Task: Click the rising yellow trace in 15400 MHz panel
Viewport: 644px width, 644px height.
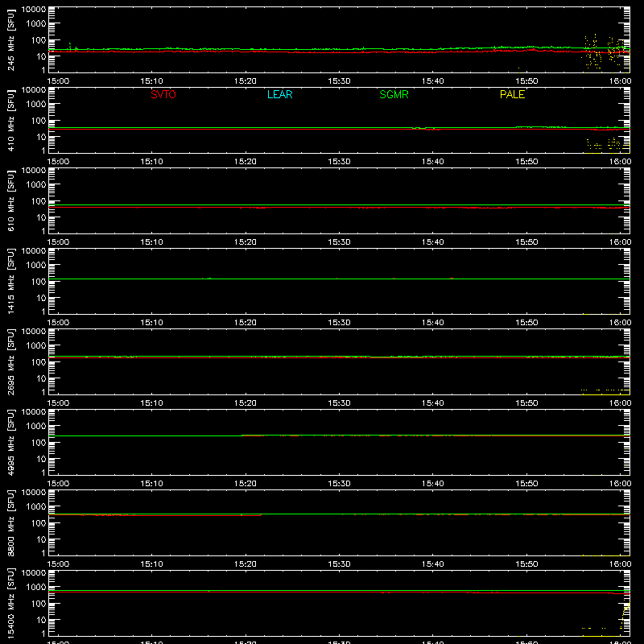Action: tap(625, 615)
